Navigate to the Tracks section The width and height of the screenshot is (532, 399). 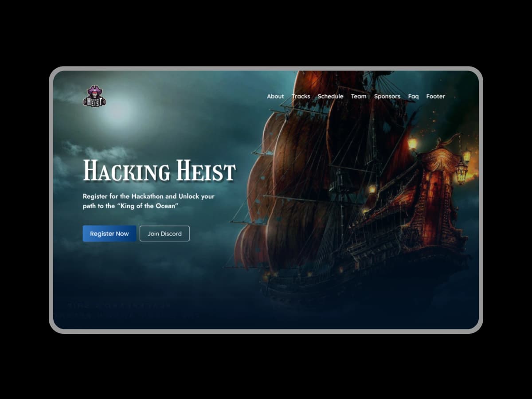301,96
